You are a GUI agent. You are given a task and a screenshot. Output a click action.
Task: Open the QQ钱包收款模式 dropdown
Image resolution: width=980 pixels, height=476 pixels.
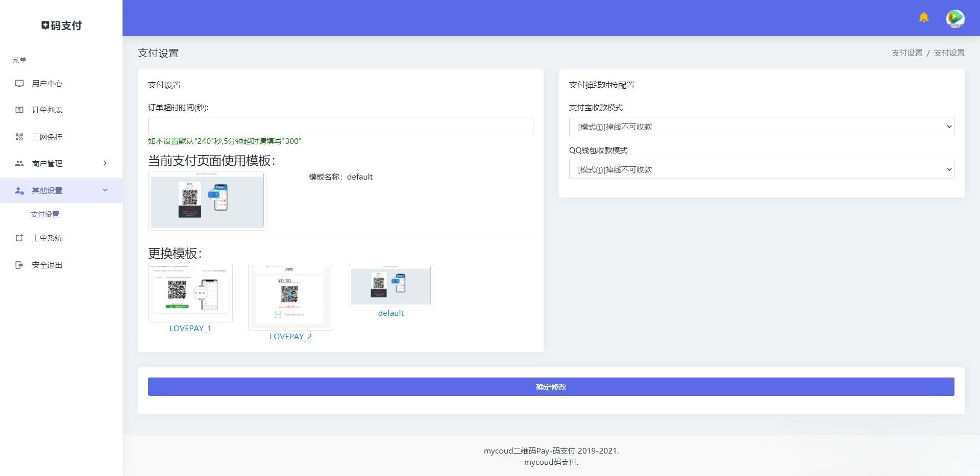tap(761, 169)
